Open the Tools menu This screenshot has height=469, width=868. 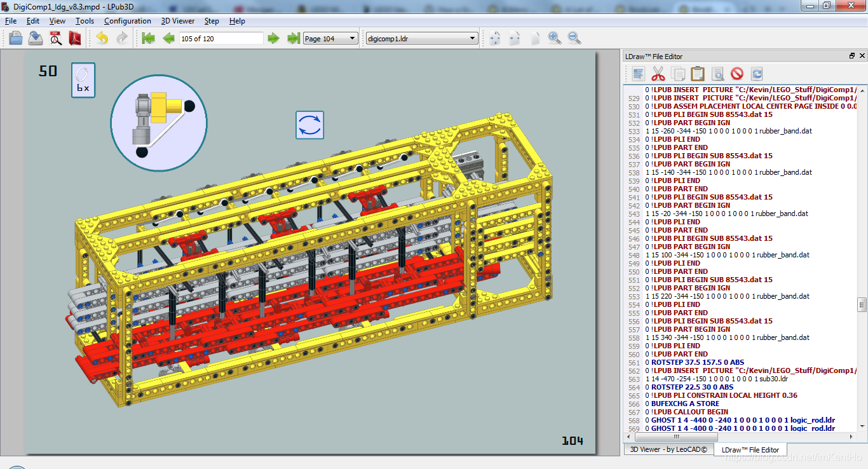85,21
